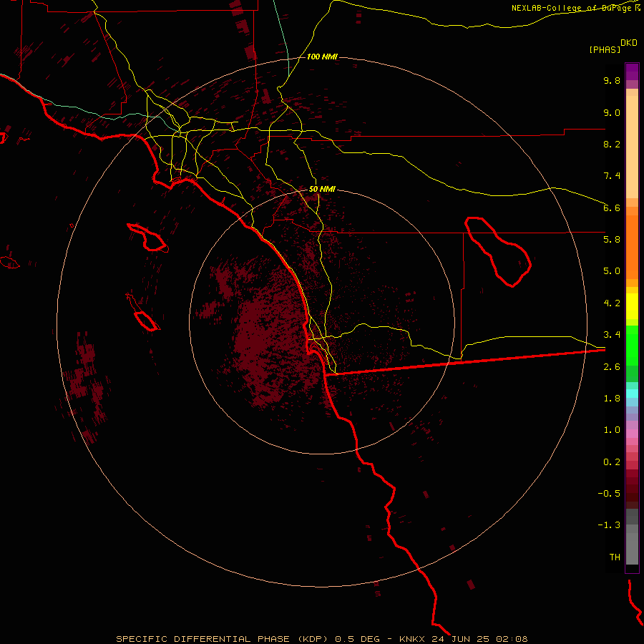Click the light orange band of color bar
This screenshot has height=644, width=644.
[x=632, y=147]
